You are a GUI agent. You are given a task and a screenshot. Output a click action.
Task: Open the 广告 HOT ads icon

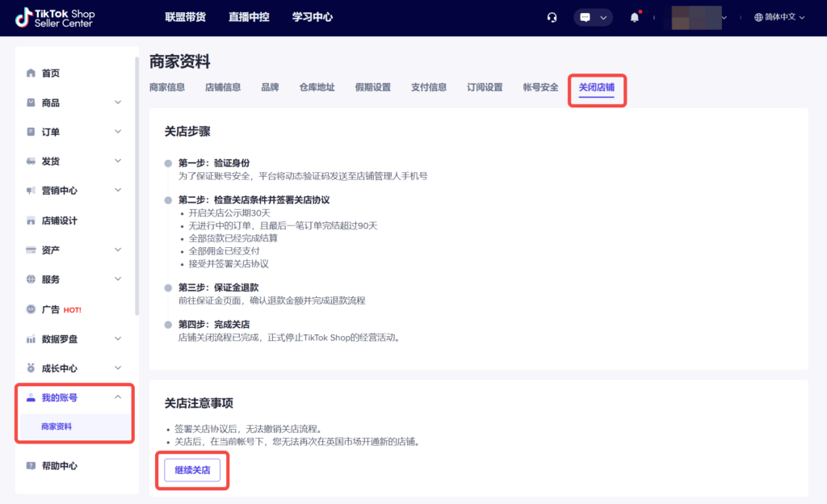pos(29,309)
